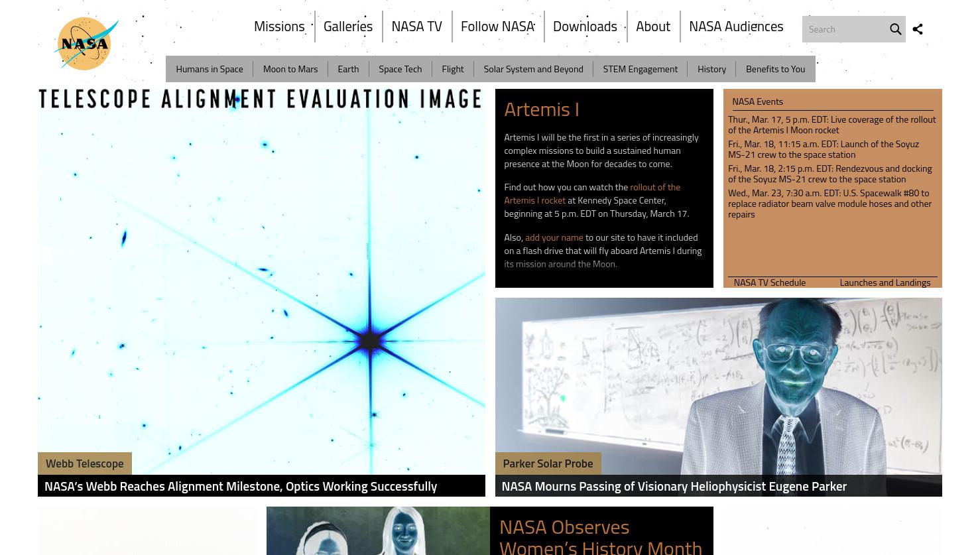This screenshot has width=980, height=555.
Task: Open the Women's History Month photo
Action: (378, 530)
